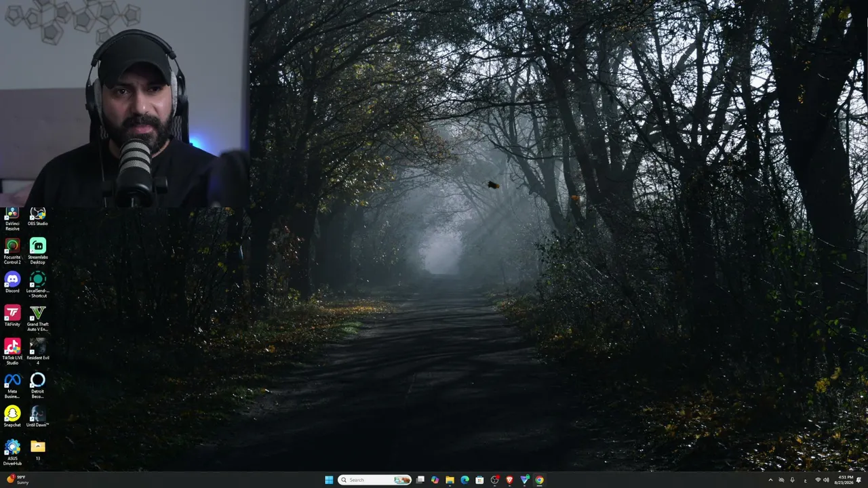Launch Microsoft Edge from the taskbar
This screenshot has height=488, width=868.
click(465, 480)
